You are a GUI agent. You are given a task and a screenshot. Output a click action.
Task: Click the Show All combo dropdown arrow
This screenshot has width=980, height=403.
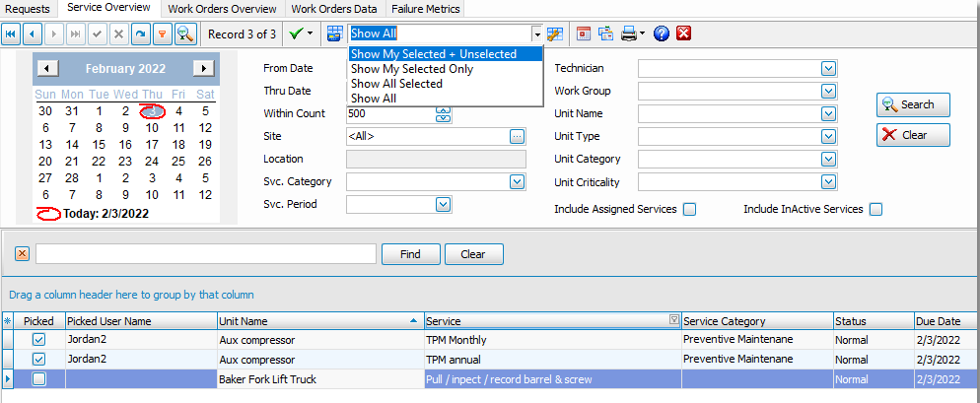tap(536, 34)
